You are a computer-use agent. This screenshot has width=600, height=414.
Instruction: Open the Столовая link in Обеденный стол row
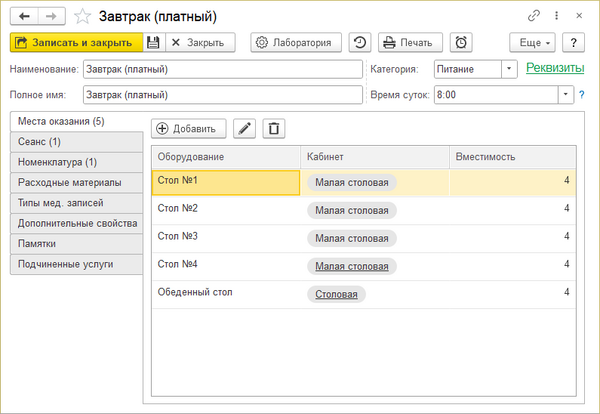click(x=336, y=294)
